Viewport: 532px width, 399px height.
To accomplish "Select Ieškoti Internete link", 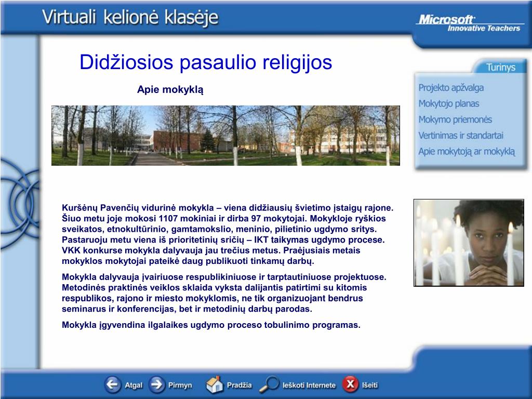I will 309,385.
